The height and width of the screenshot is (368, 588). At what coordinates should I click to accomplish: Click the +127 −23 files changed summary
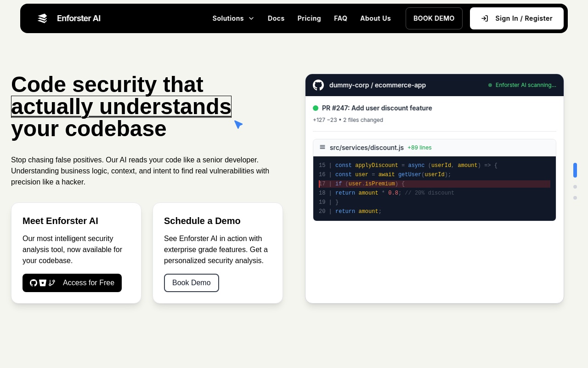[x=348, y=120]
